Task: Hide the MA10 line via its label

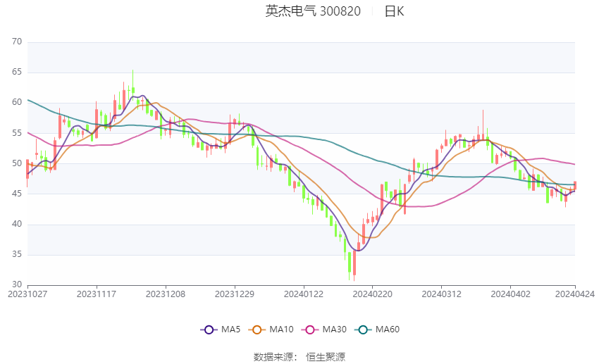Action: point(281,330)
